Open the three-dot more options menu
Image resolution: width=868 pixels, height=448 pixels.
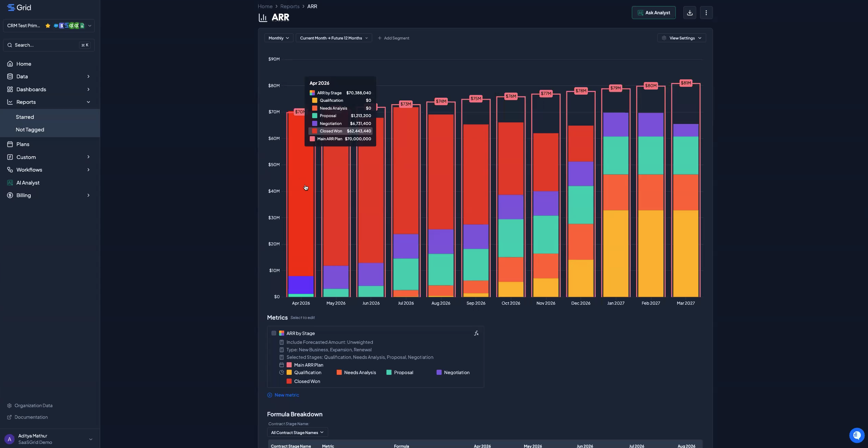pos(706,13)
